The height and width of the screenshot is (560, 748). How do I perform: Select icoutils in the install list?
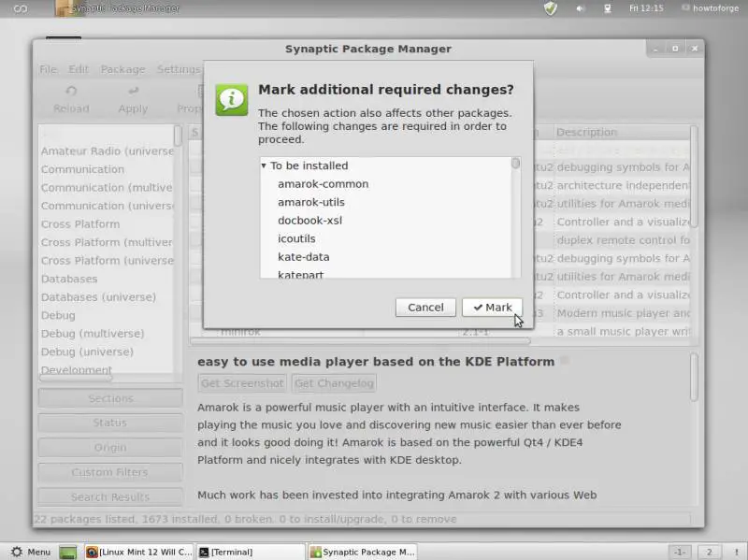click(x=296, y=238)
